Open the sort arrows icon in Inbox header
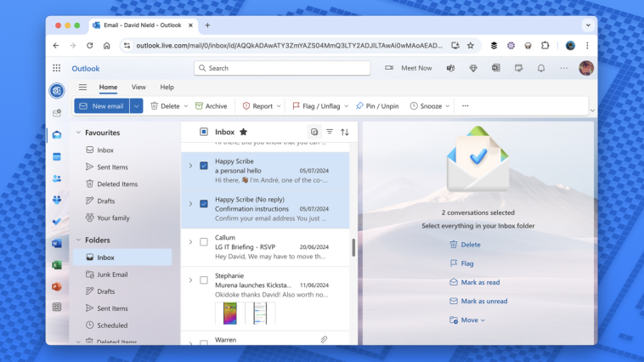 345,132
